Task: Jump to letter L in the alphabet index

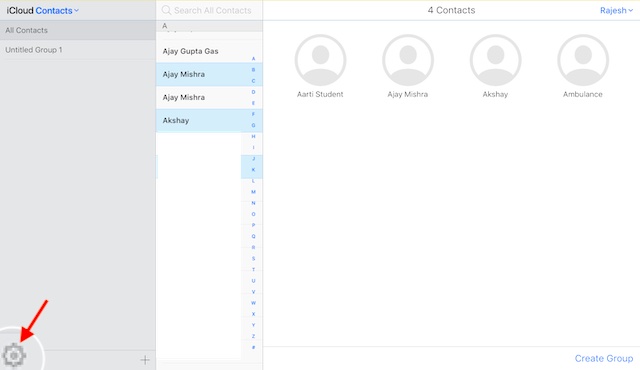Action: [x=253, y=181]
